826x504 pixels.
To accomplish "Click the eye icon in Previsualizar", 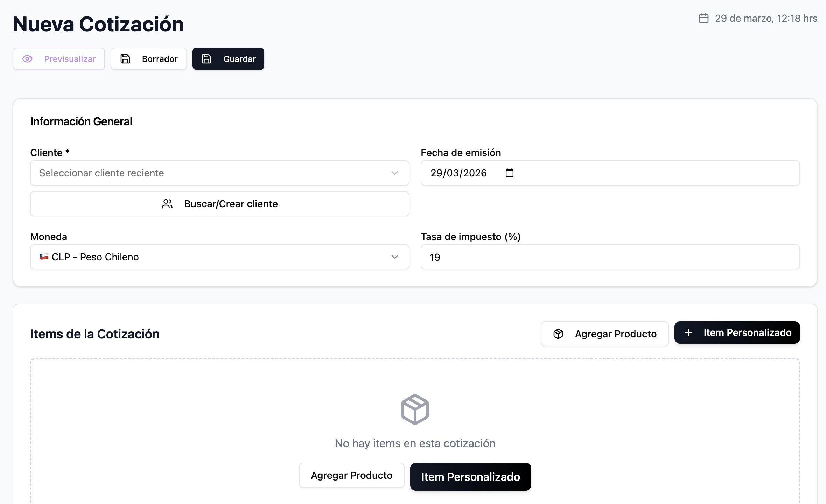I will point(27,59).
